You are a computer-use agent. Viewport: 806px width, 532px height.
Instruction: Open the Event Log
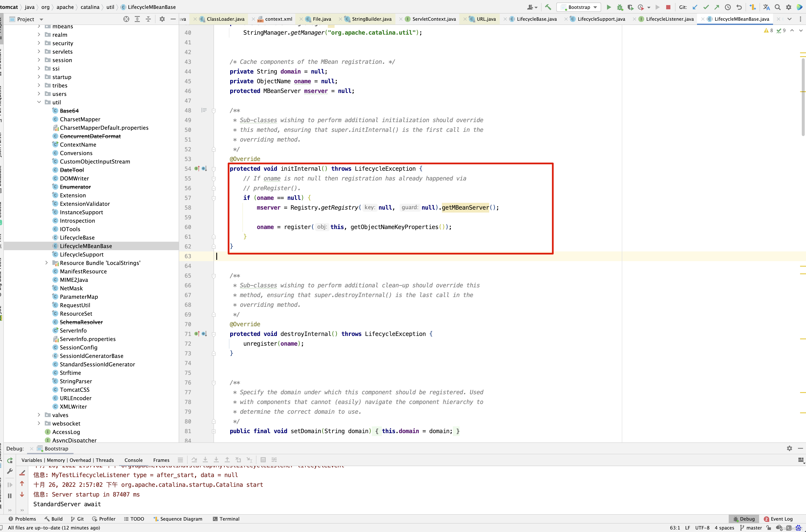778,519
